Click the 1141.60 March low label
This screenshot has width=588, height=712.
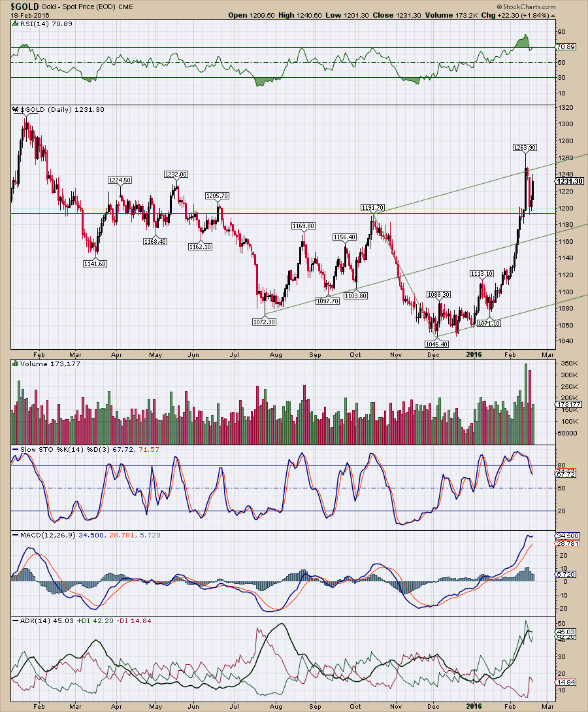coord(95,263)
